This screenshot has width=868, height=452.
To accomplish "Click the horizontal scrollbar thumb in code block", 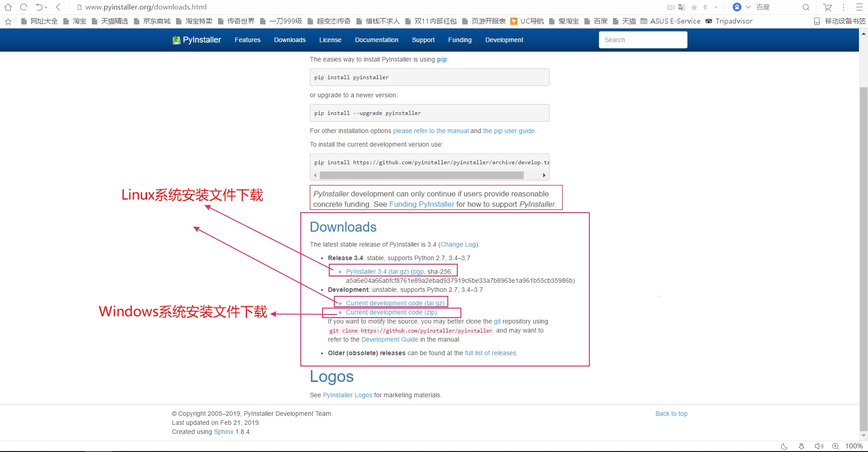I will (422, 176).
